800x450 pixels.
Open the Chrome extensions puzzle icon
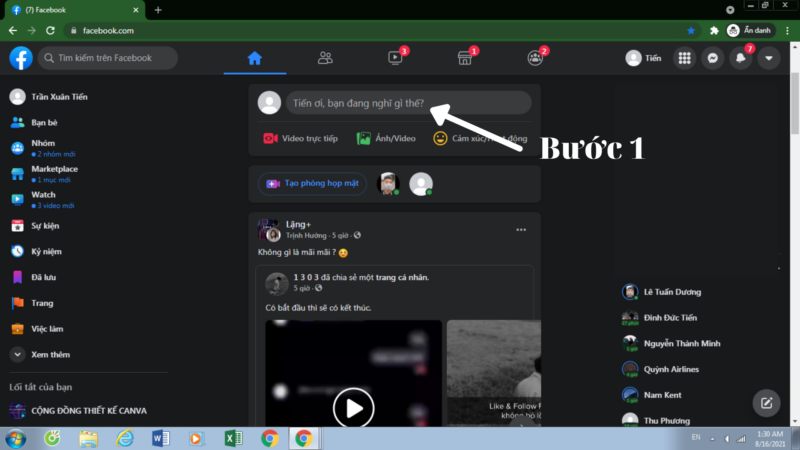pyautogui.click(x=714, y=31)
